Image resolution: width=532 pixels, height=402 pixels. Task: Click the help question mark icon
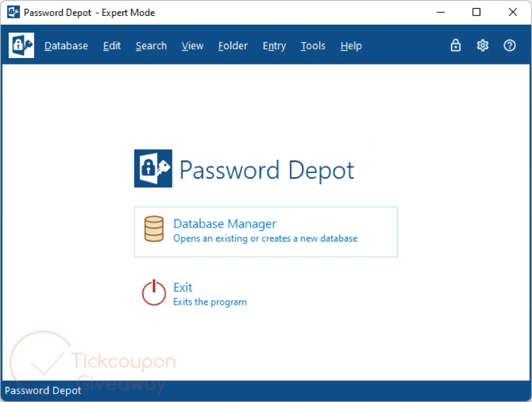tap(509, 45)
